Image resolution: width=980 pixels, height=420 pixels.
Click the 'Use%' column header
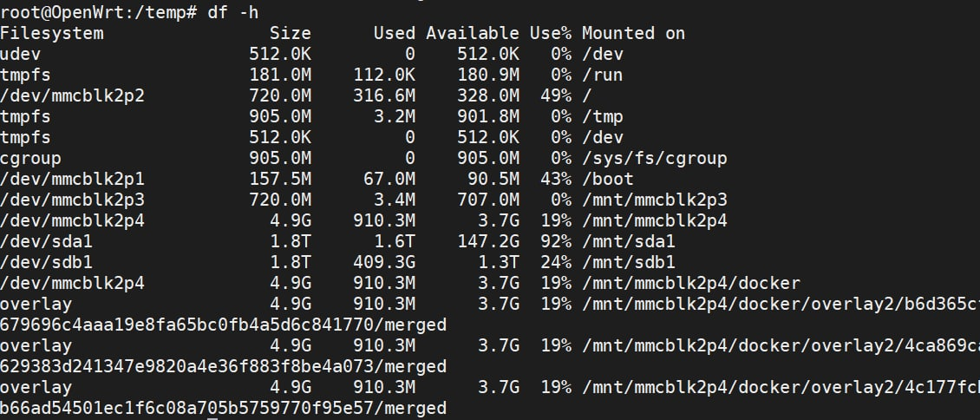point(551,33)
